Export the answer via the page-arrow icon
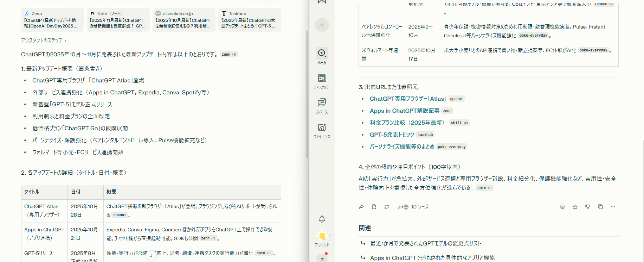Image resolution: width=644 pixels, height=262 pixels. 374,207
